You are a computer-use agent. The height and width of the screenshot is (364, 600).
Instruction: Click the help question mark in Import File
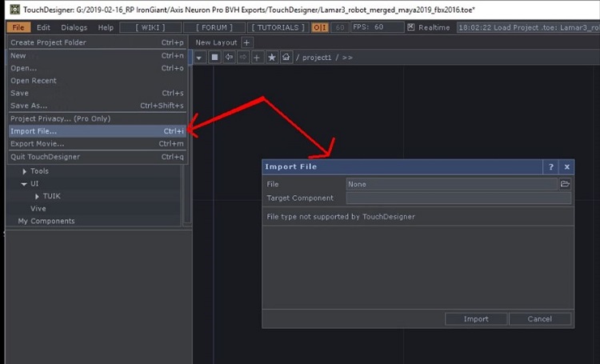550,167
